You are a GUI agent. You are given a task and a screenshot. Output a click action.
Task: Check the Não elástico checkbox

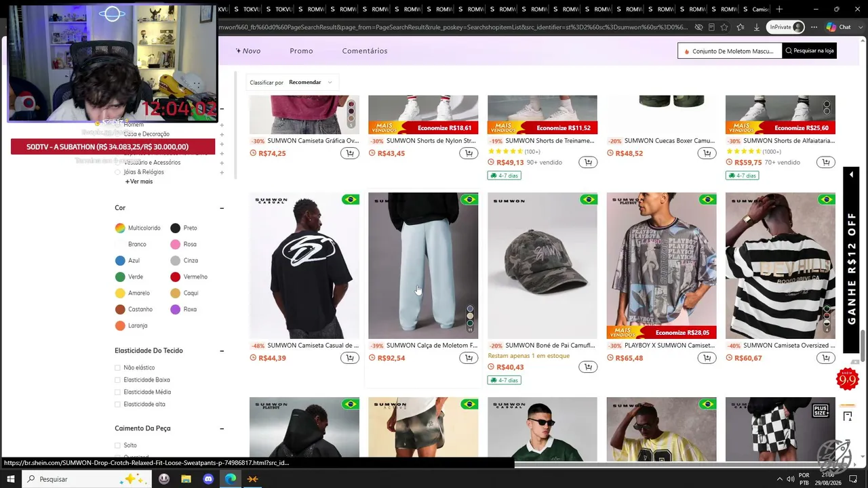pyautogui.click(x=117, y=368)
